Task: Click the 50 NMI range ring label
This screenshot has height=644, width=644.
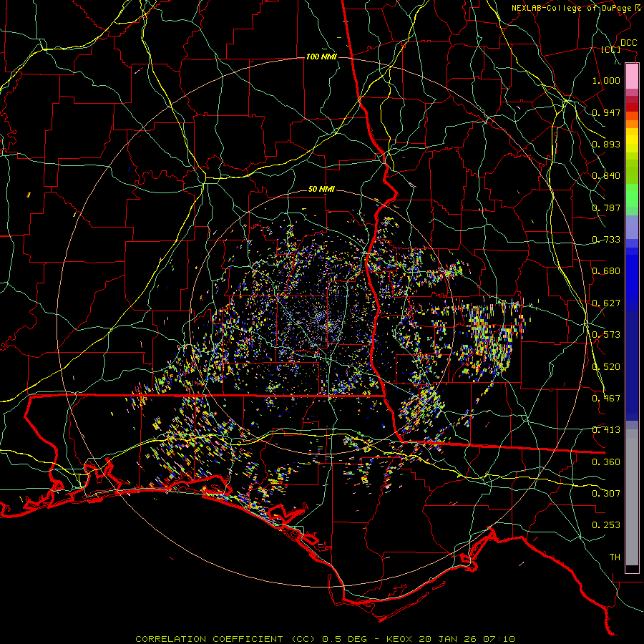Action: click(x=321, y=190)
